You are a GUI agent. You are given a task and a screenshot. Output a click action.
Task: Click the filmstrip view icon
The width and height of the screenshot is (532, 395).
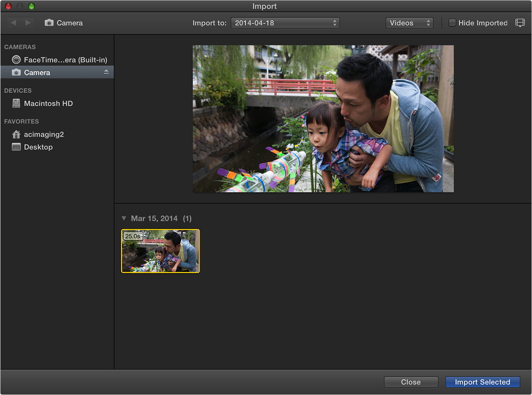pyautogui.click(x=520, y=23)
